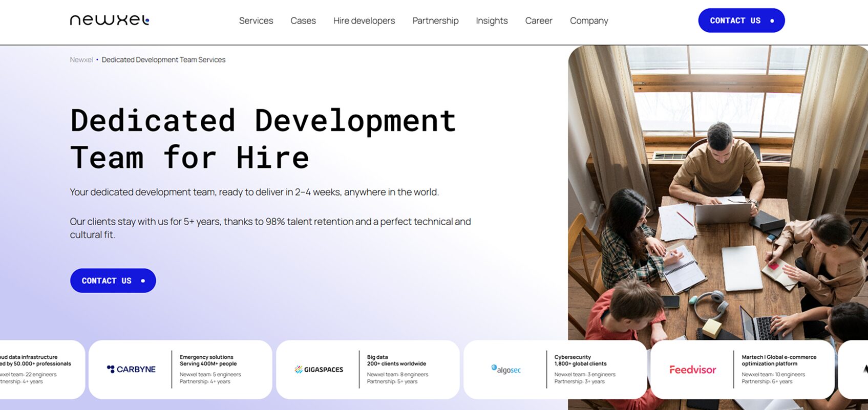Click text '200+ clients worldwide'
The height and width of the screenshot is (410, 868).
pyautogui.click(x=396, y=364)
